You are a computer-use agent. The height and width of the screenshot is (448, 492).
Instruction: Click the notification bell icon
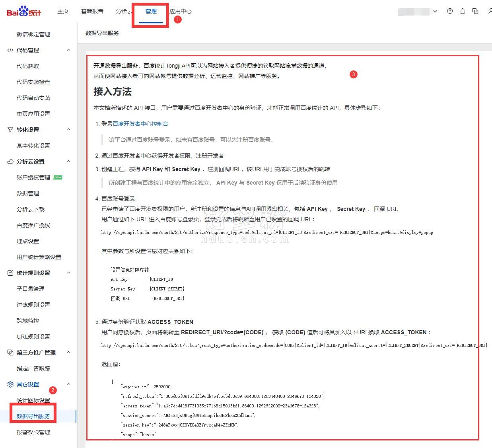463,11
